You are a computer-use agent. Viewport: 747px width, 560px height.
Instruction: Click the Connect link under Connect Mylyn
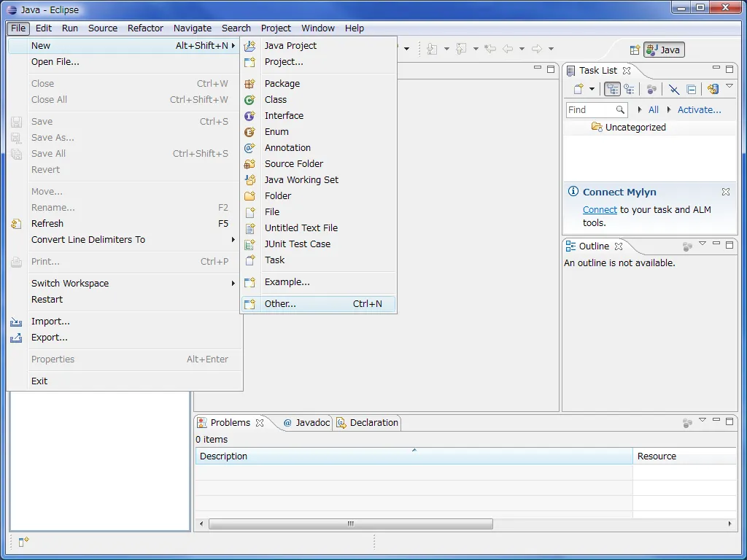[600, 209]
